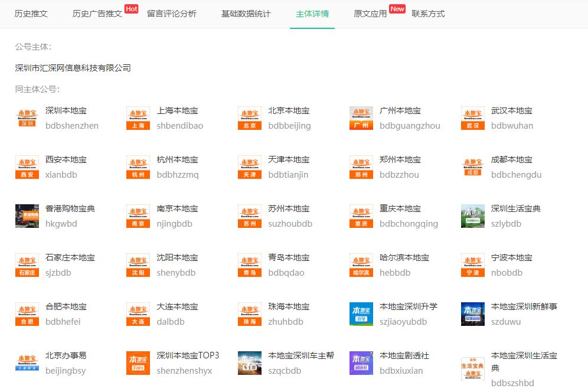Select the 基础数据统计 tab
The image size is (588, 392).
(246, 14)
